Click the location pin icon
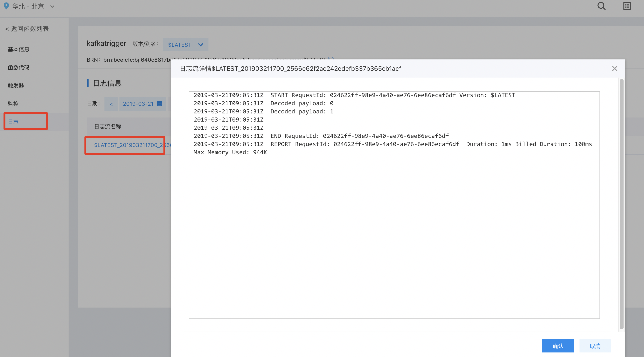The height and width of the screenshot is (357, 644). 7,6
